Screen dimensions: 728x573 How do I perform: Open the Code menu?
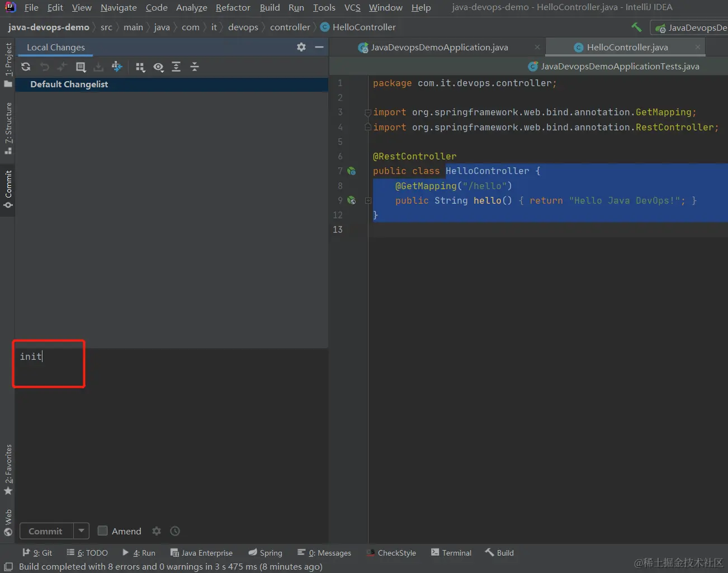157,7
